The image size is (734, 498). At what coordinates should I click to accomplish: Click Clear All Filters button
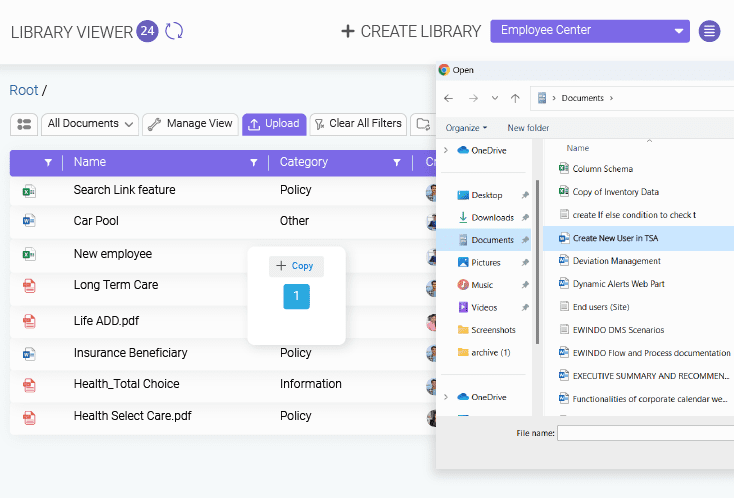[358, 124]
